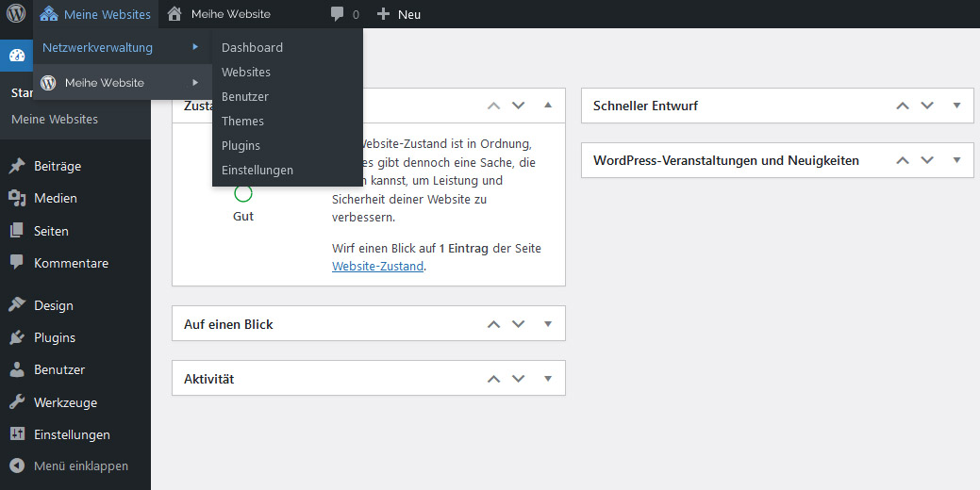Click the comment count 0 in admin bar
The width and height of the screenshot is (980, 490).
click(x=357, y=14)
